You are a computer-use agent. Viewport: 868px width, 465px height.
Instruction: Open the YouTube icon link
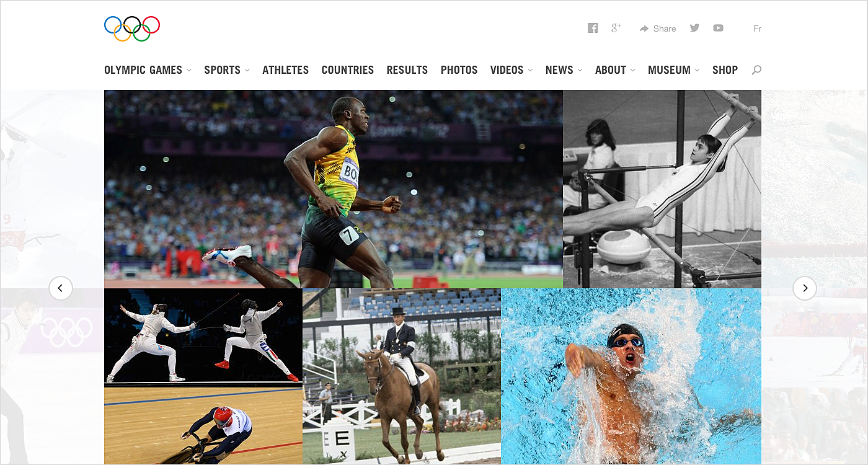pyautogui.click(x=718, y=28)
